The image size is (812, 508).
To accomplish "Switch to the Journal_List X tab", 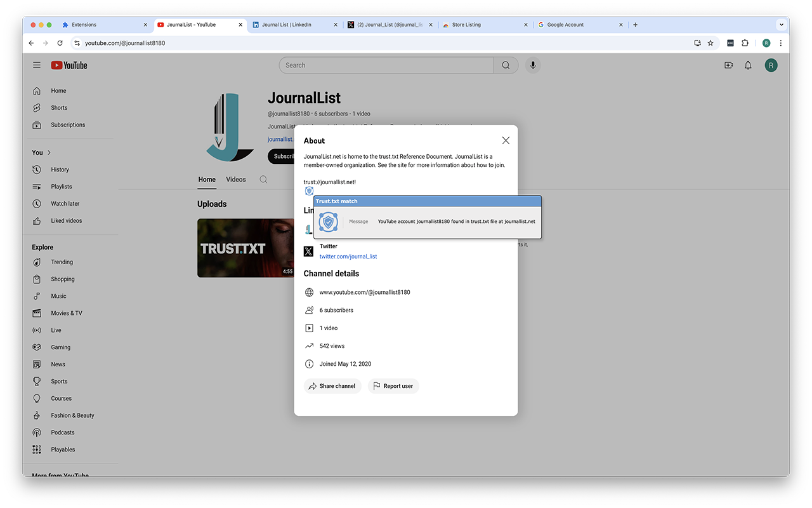I will (x=390, y=25).
